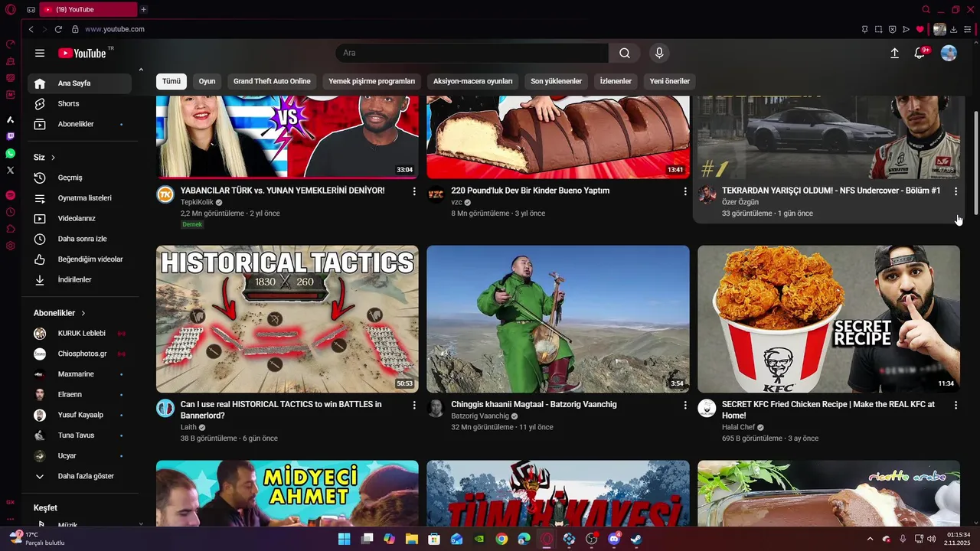This screenshot has height=551, width=980.
Task: Open Daha sonra izle list
Action: tap(80, 239)
